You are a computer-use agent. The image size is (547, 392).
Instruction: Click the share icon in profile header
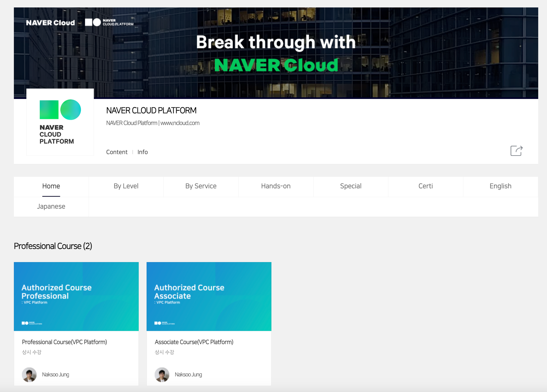516,151
